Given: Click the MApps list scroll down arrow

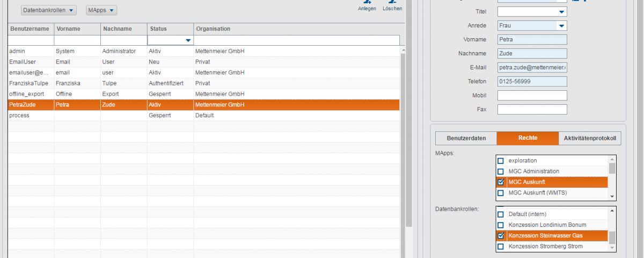Looking at the screenshot, I should pyautogui.click(x=612, y=197).
